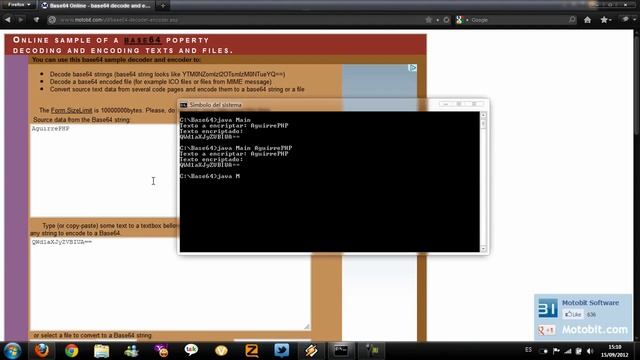The width and height of the screenshot is (640, 360).
Task: Click the Google +1 button
Action: (x=546, y=330)
